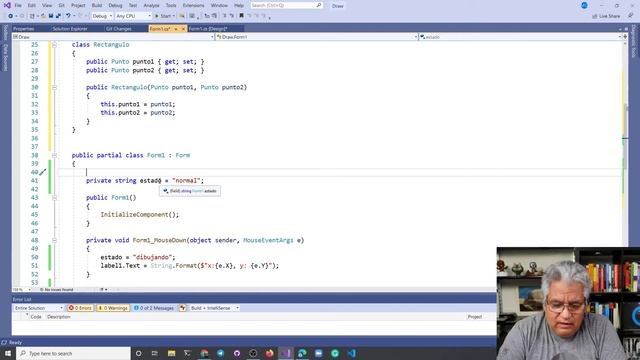Open Telegram from the taskbar
This screenshot has width=640, height=360.
pyautogui.click(x=220, y=353)
